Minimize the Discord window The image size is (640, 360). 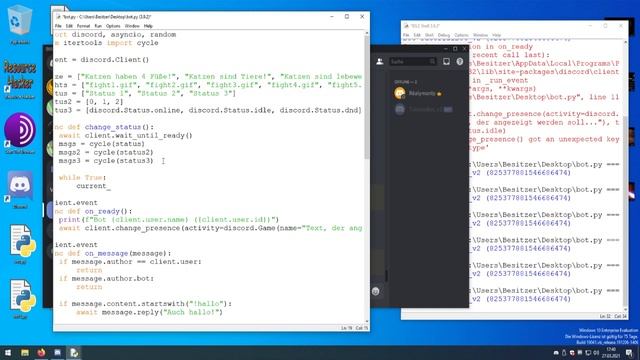pos(445,49)
